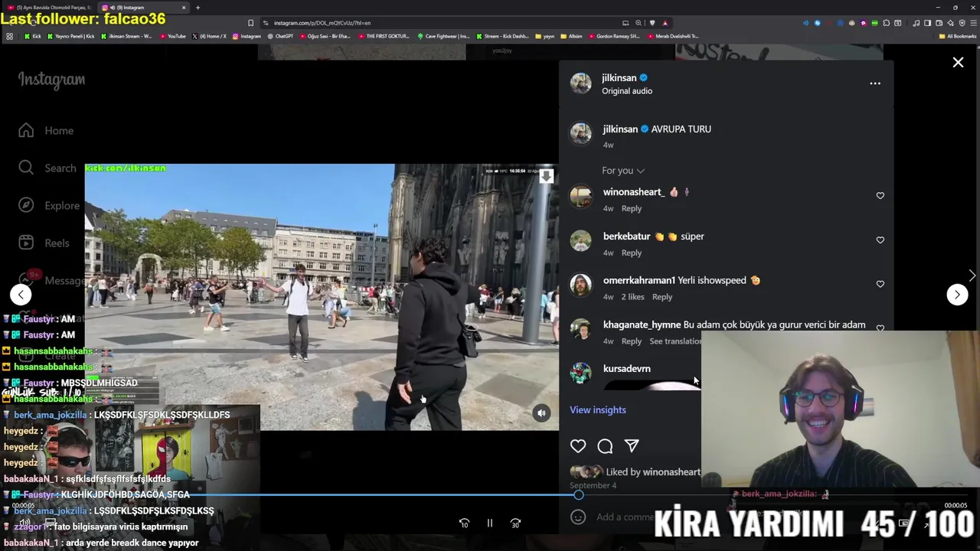
Task: Expand the For you comment sorting dropdown
Action: coord(623,171)
